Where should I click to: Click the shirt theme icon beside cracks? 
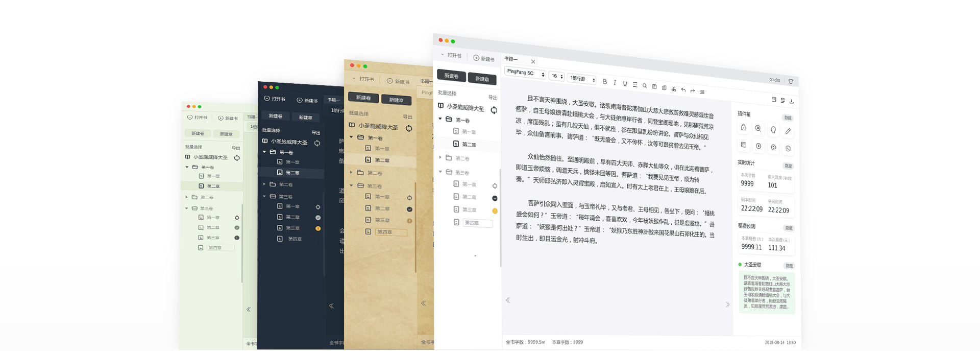pos(791,81)
